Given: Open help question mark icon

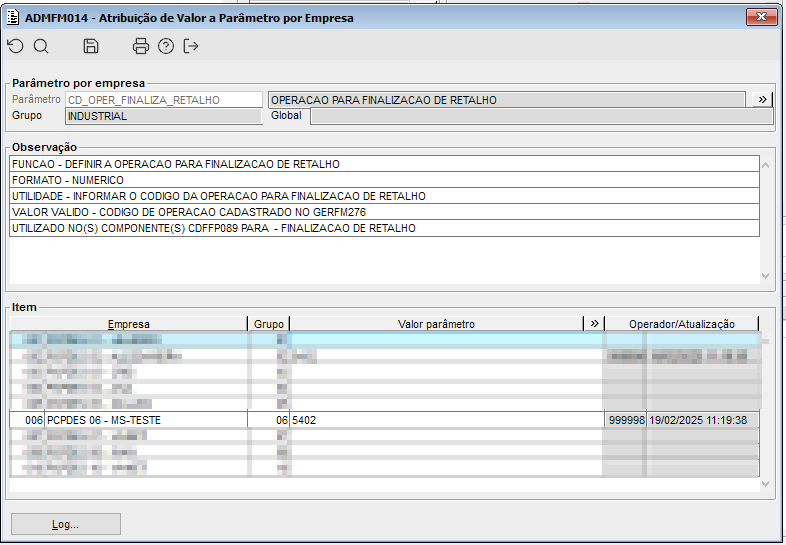Looking at the screenshot, I should click(x=166, y=46).
